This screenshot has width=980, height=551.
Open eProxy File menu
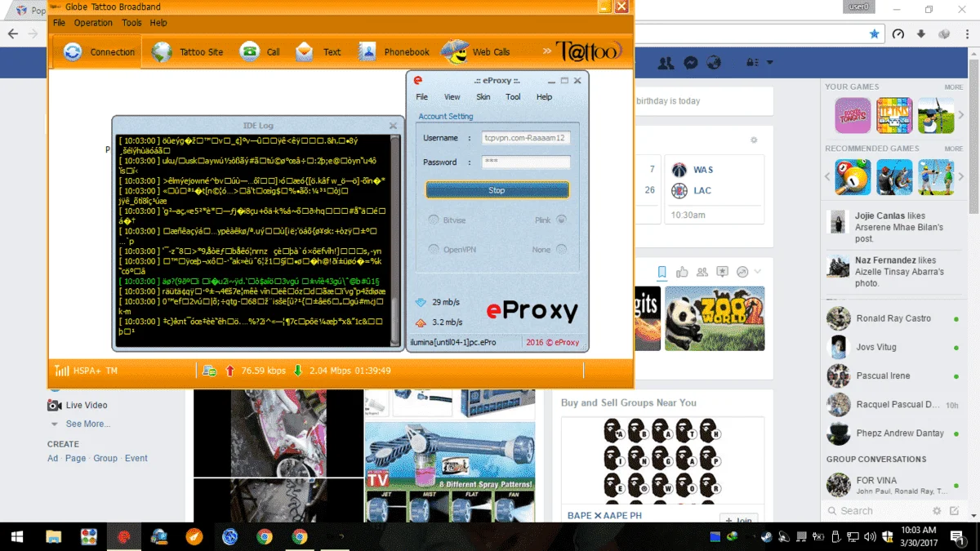[x=421, y=96]
